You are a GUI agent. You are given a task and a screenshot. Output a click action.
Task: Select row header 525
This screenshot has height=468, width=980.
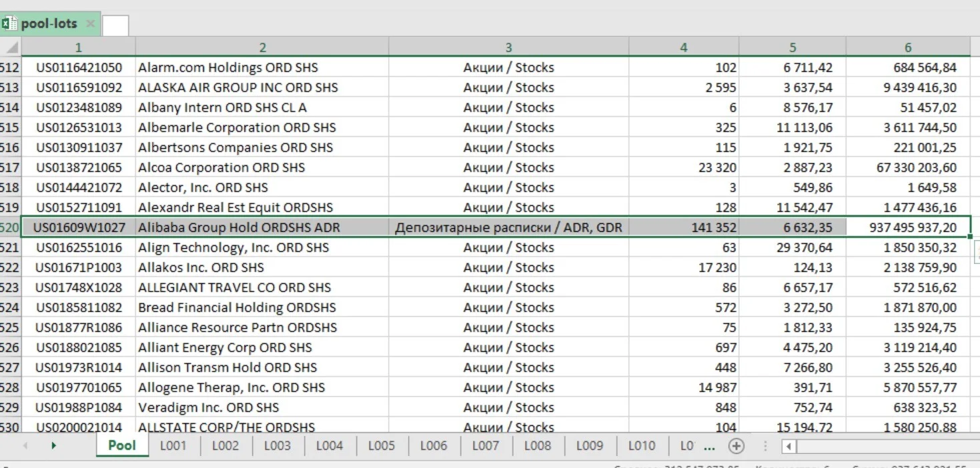click(x=11, y=327)
